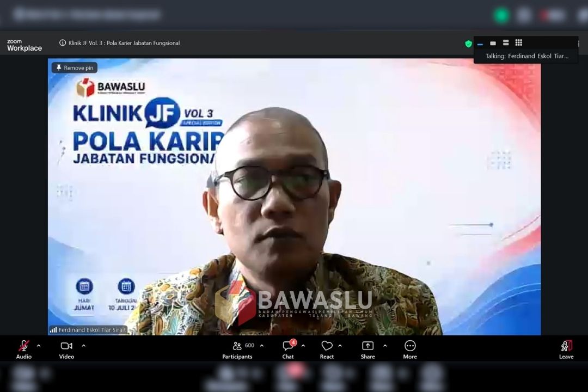This screenshot has height=392, width=588.
Task: Start screen sharing with the Share button
Action: pos(368,350)
